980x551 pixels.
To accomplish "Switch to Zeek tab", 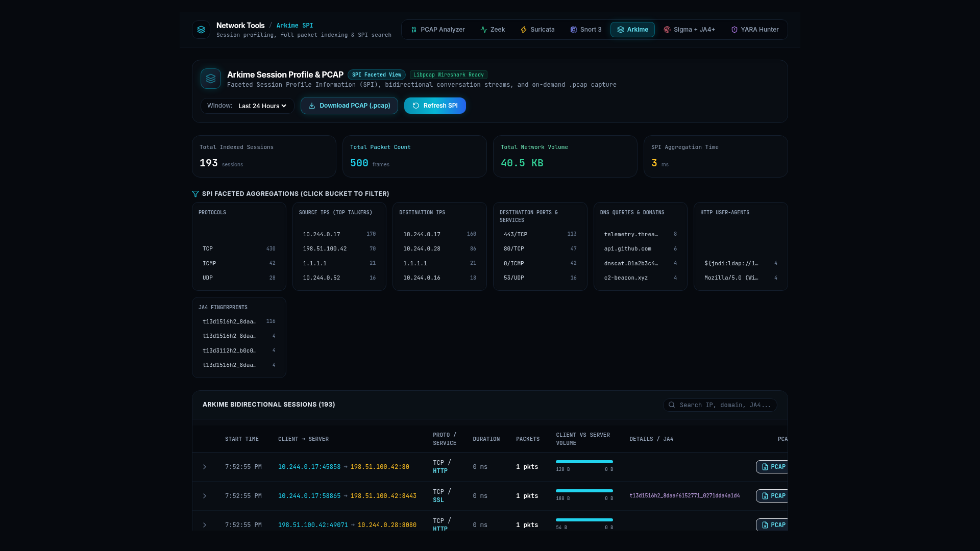I will (493, 30).
